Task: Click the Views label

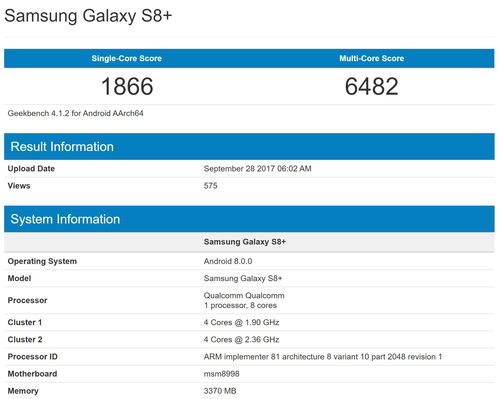Action: pyautogui.click(x=19, y=186)
